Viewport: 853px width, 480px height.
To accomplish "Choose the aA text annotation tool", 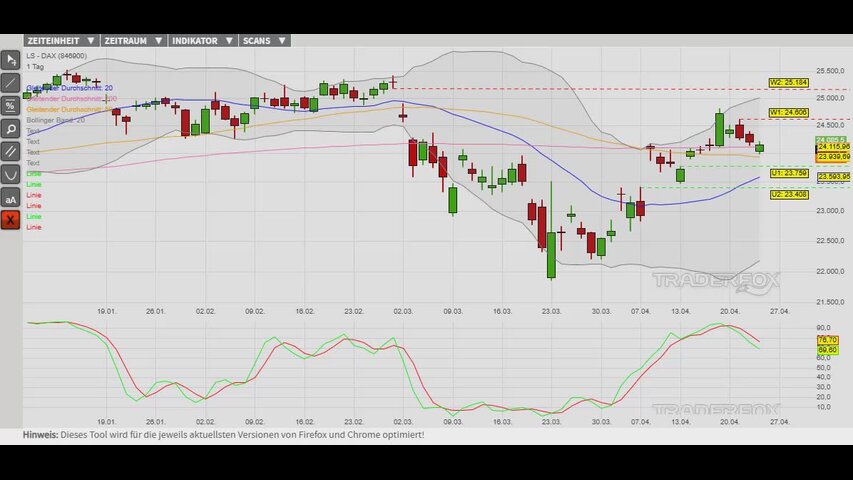I will click(x=11, y=198).
